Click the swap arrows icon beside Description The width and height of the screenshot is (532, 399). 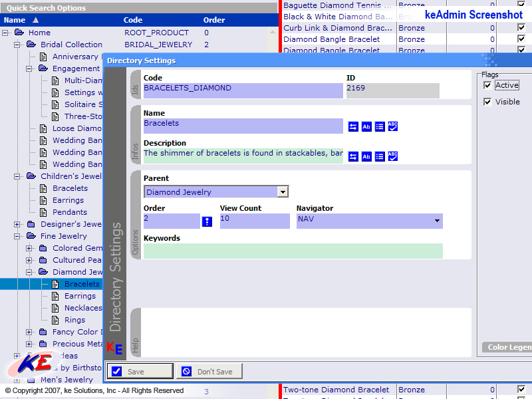(353, 156)
